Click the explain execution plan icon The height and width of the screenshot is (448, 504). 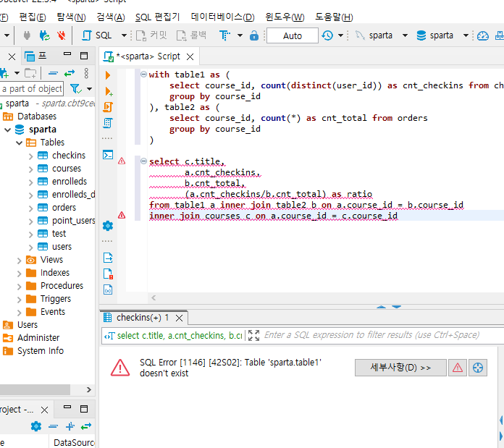click(108, 123)
